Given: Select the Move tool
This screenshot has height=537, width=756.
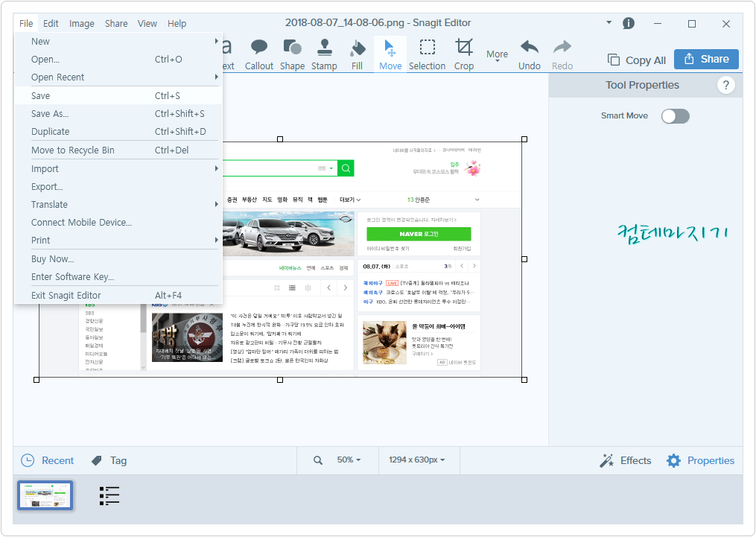Looking at the screenshot, I should pyautogui.click(x=390, y=54).
